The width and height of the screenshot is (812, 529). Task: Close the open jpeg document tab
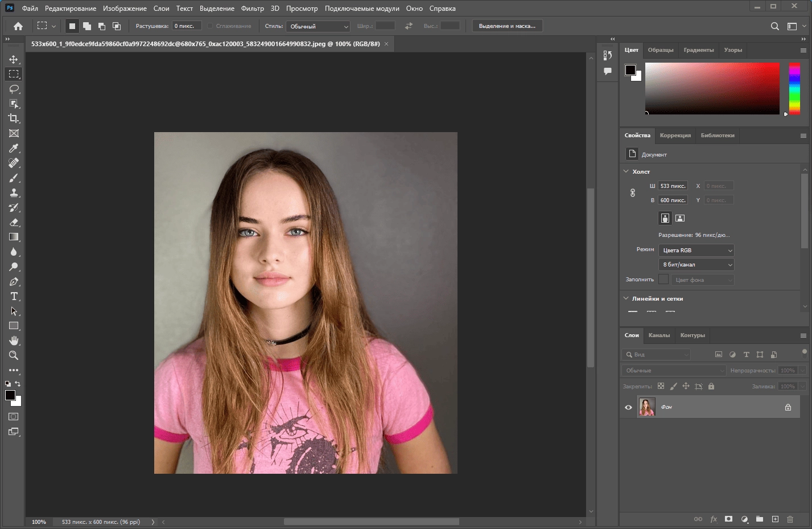point(386,44)
